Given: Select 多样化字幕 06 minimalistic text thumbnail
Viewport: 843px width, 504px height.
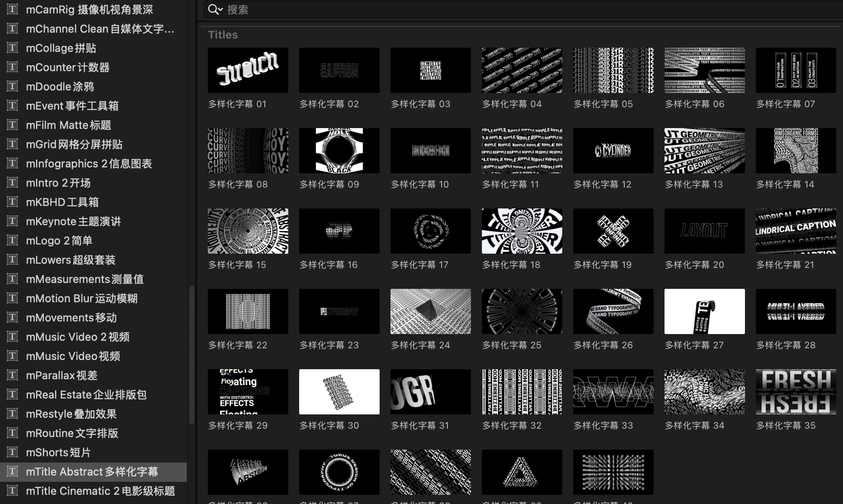Looking at the screenshot, I should pyautogui.click(x=705, y=70).
